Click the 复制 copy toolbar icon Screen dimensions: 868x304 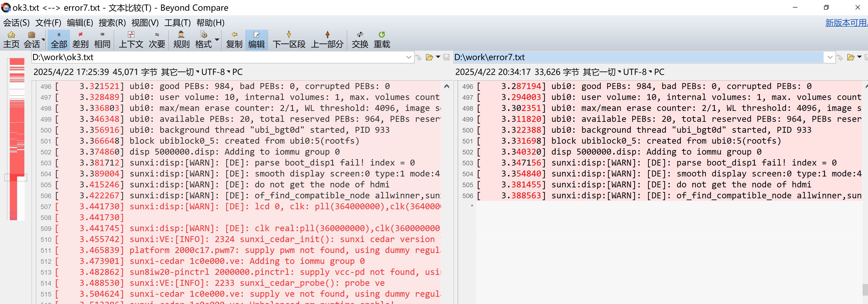(234, 40)
